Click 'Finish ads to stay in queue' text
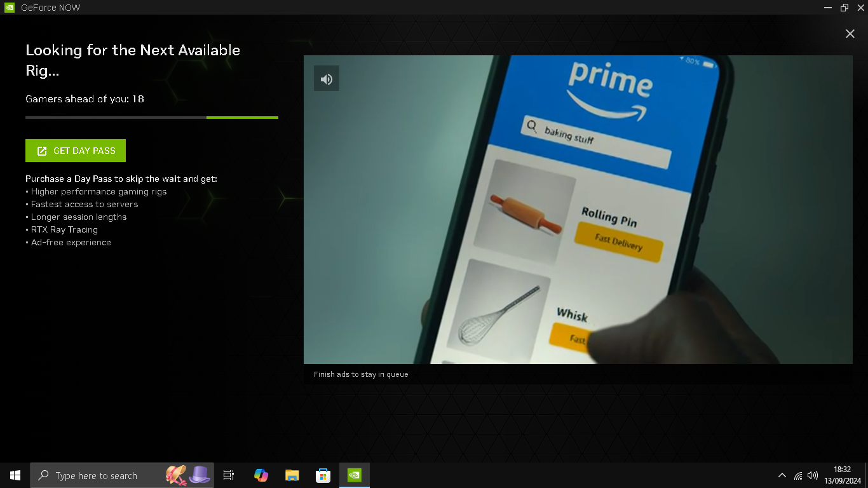Screen dimensions: 868x488 [361, 374]
